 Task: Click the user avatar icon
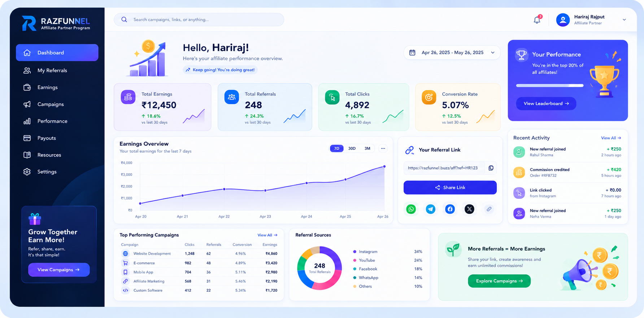563,20
